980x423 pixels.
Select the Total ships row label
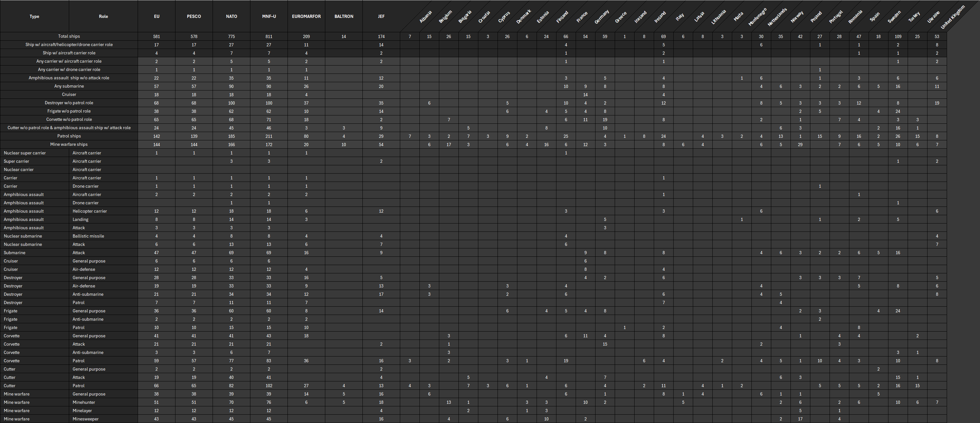click(x=69, y=36)
